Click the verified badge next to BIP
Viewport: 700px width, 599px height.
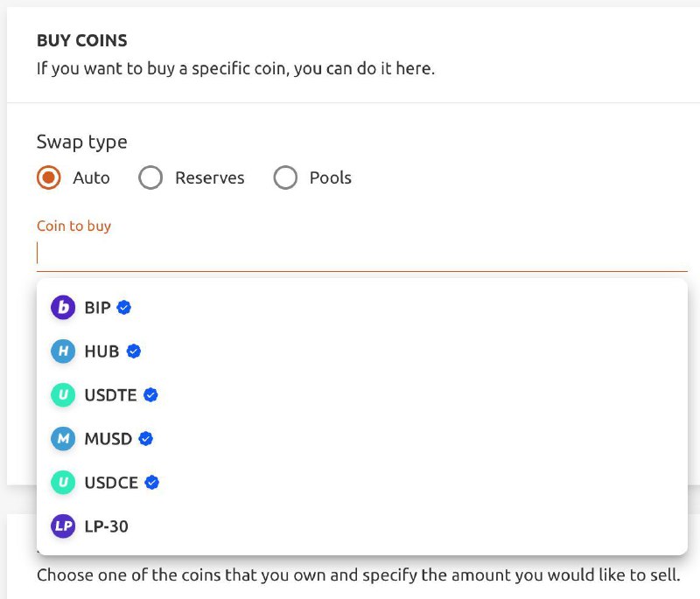123,307
